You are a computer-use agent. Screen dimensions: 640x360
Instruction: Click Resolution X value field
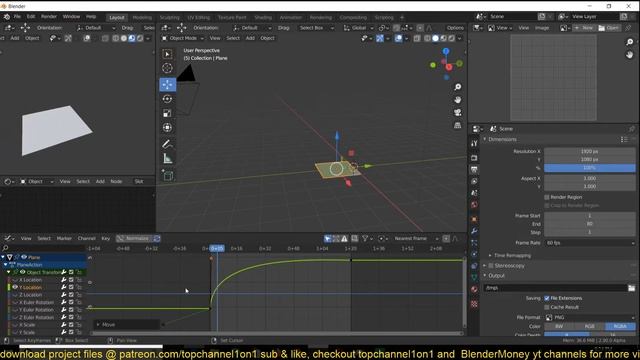point(590,151)
